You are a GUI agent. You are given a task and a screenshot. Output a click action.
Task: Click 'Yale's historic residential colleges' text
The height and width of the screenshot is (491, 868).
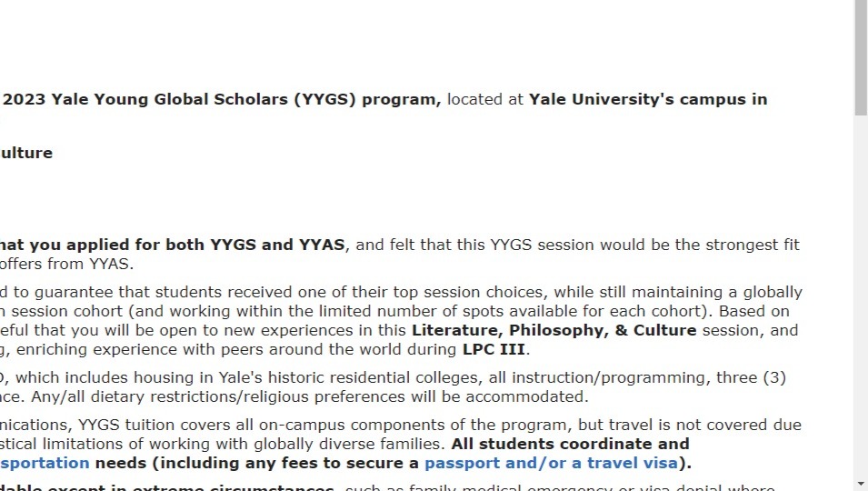[349, 377]
